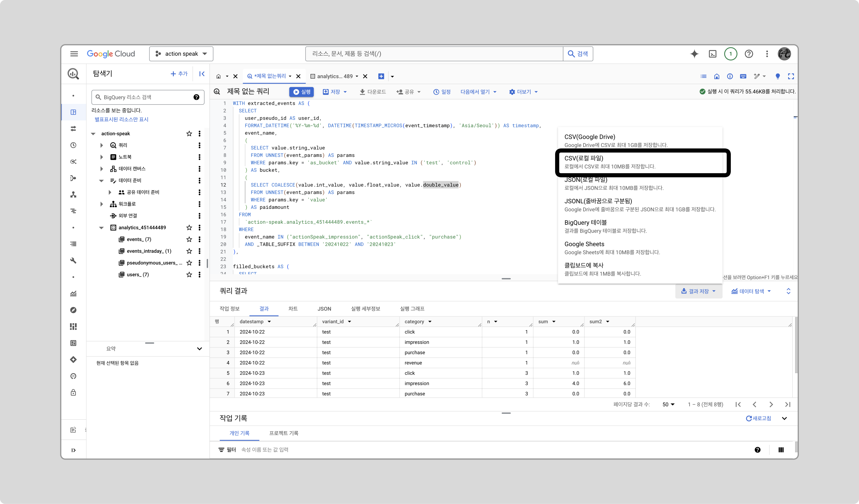Open administration lock icon in sidebar
Image resolution: width=859 pixels, height=504 pixels.
pyautogui.click(x=73, y=393)
